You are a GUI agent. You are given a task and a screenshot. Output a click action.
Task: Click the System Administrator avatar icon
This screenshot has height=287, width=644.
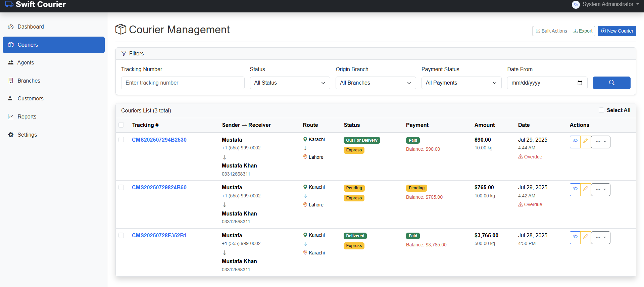[576, 4]
